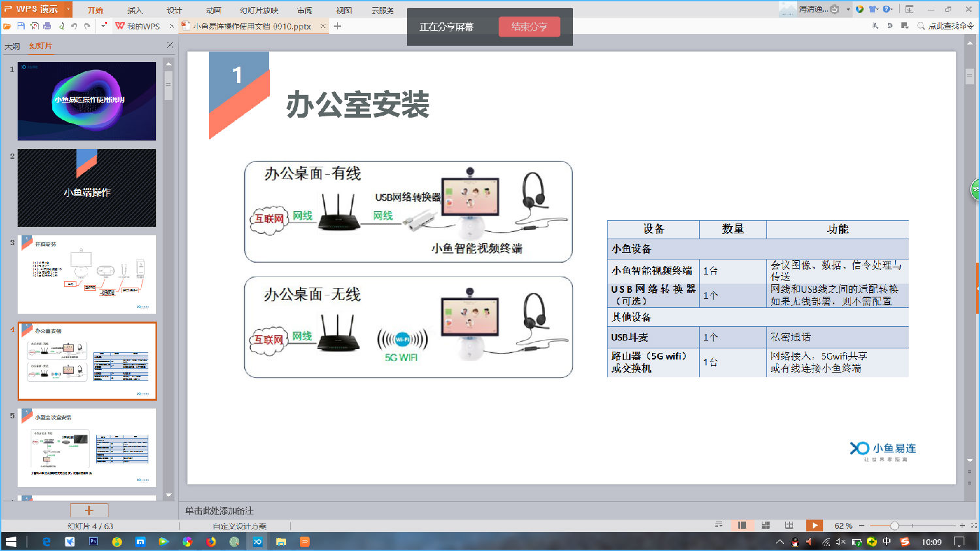Close the 我的WPS tab
Image resolution: width=980 pixels, height=551 pixels.
172,26
